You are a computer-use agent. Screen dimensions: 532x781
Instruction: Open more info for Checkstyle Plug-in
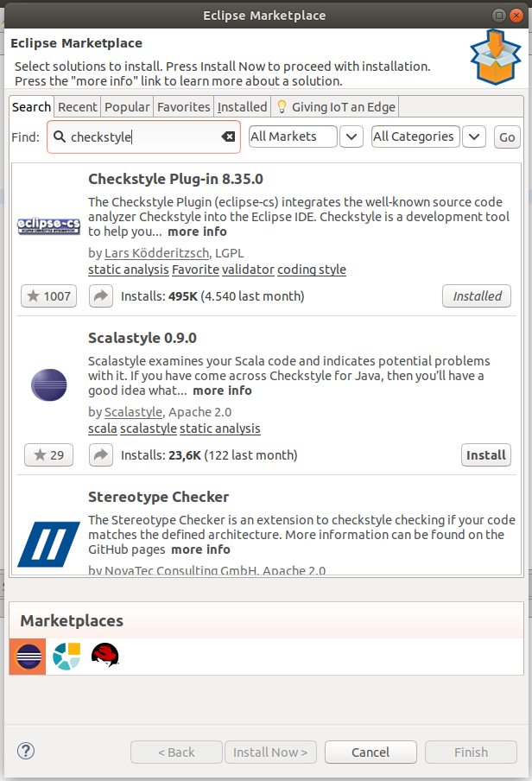pyautogui.click(x=197, y=232)
